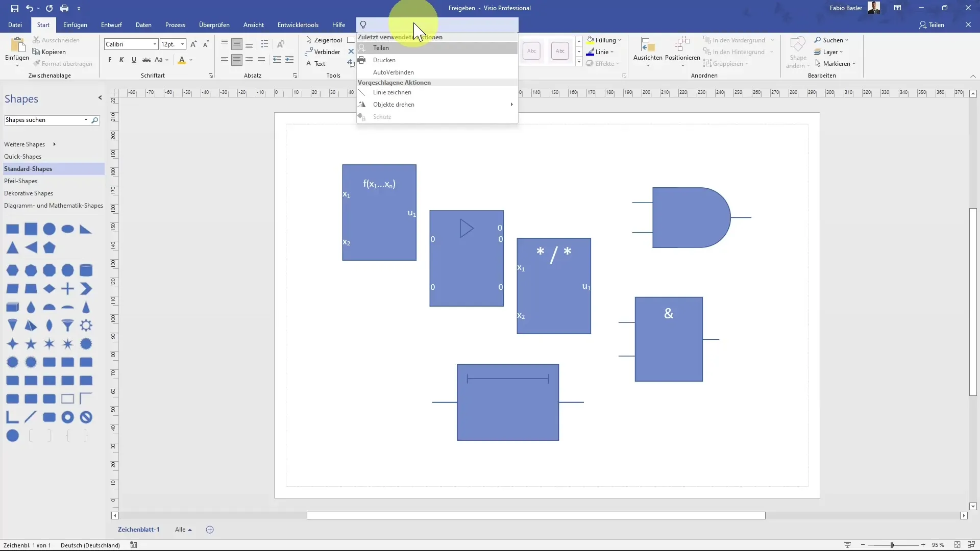Open the Suchen button
The width and height of the screenshot is (980, 551).
831,40
